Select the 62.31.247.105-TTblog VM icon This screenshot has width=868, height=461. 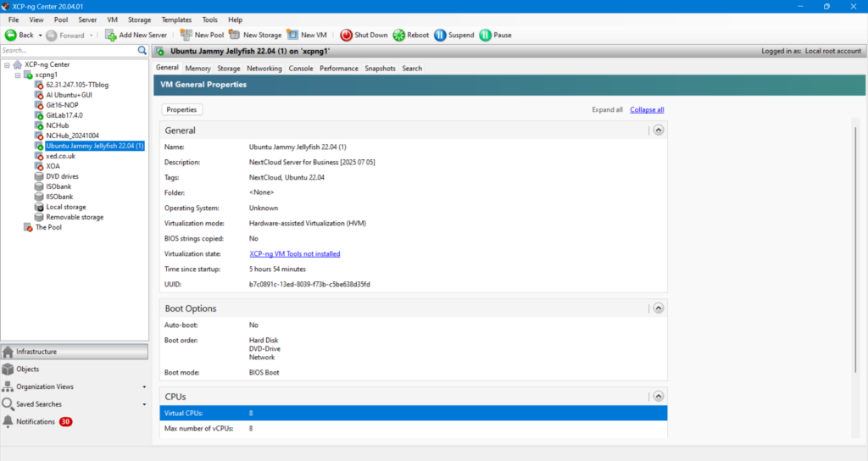click(x=39, y=85)
